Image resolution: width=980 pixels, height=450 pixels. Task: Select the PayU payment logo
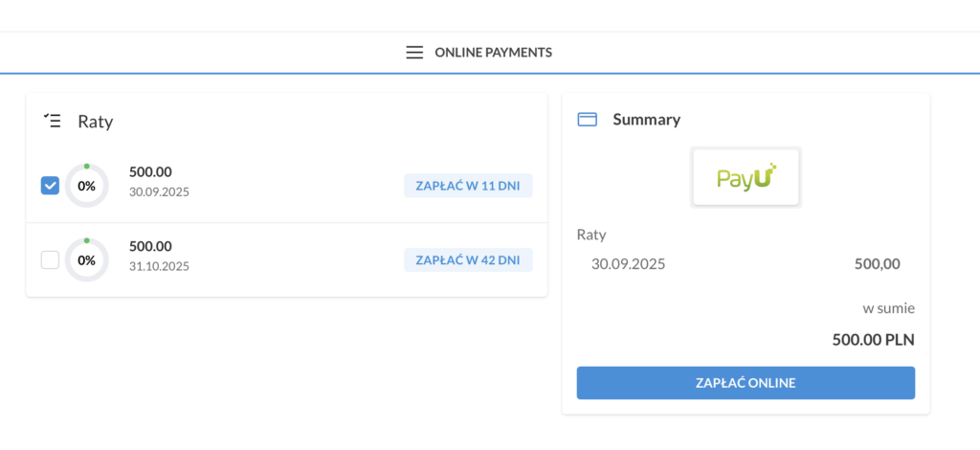point(746,177)
